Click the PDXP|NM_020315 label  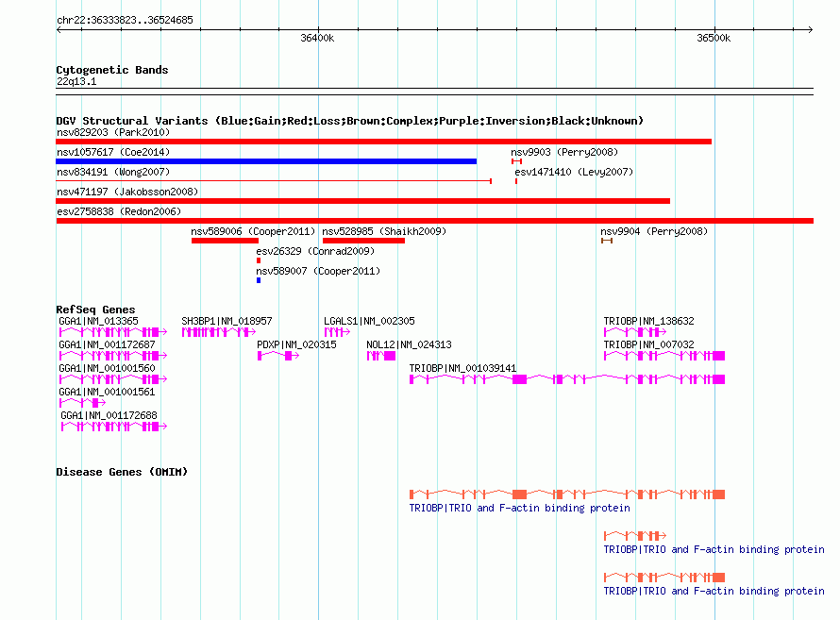pos(296,344)
